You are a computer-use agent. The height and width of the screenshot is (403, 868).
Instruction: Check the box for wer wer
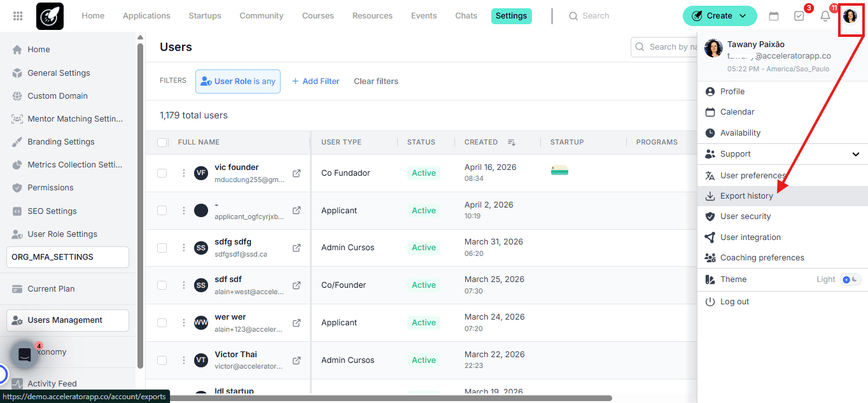coord(162,323)
